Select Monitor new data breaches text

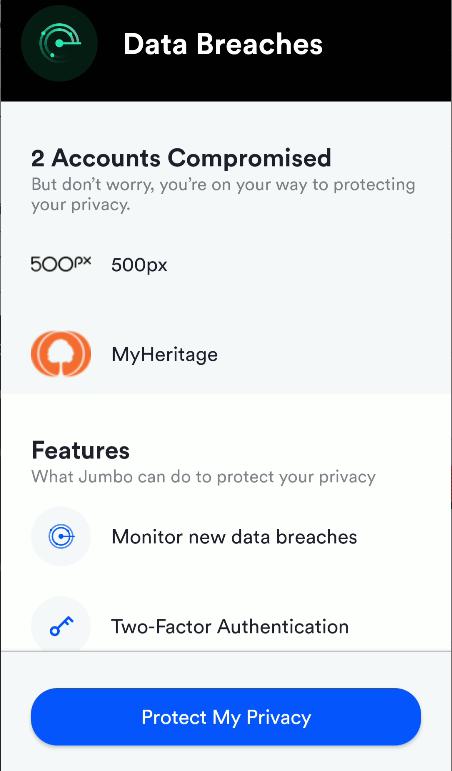234,536
